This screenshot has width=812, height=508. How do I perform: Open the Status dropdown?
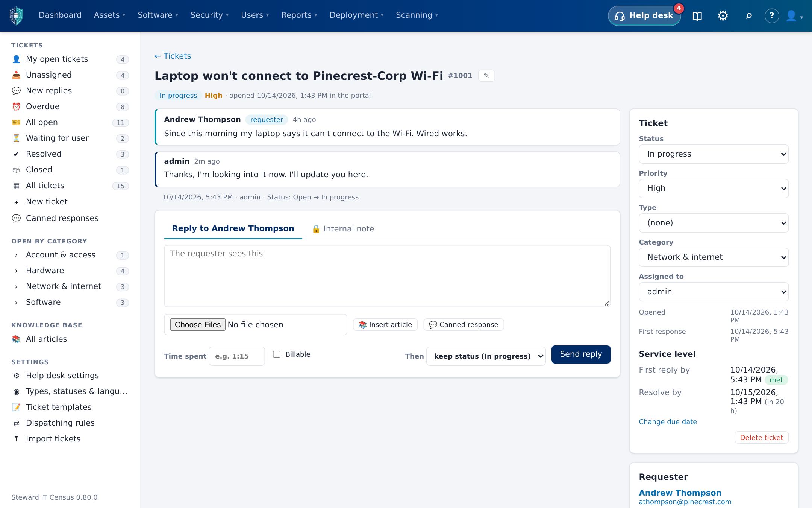pyautogui.click(x=714, y=154)
